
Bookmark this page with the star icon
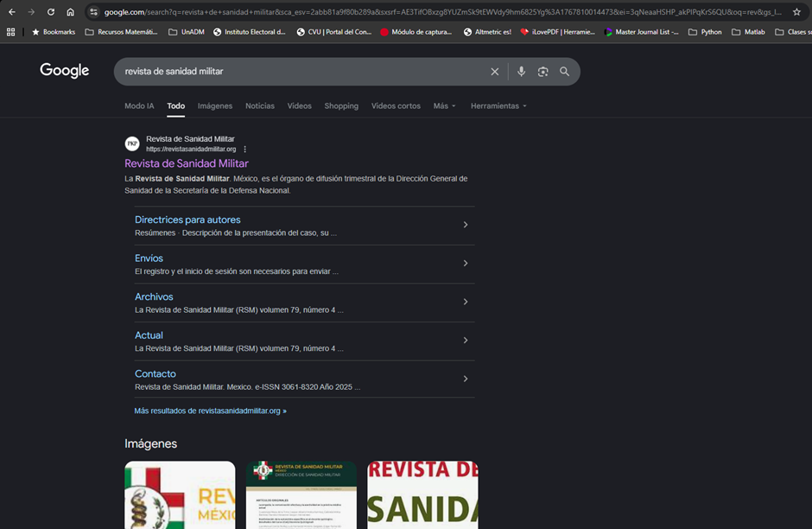click(796, 12)
